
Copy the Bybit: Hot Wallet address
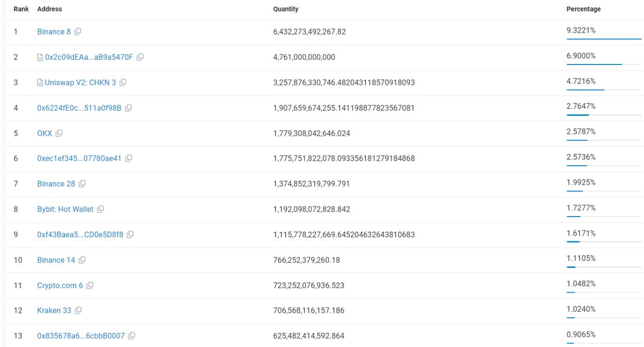point(100,209)
